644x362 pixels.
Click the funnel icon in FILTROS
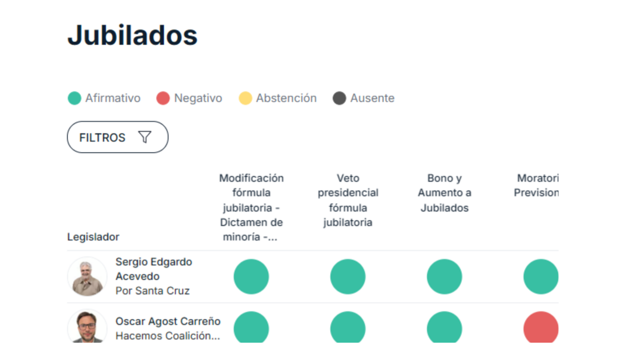[145, 137]
